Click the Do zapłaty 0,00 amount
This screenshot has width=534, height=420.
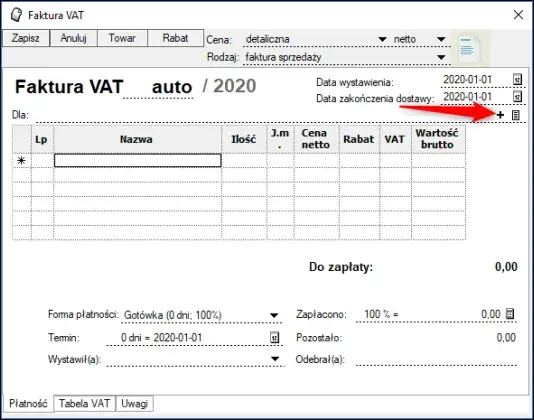coord(506,266)
